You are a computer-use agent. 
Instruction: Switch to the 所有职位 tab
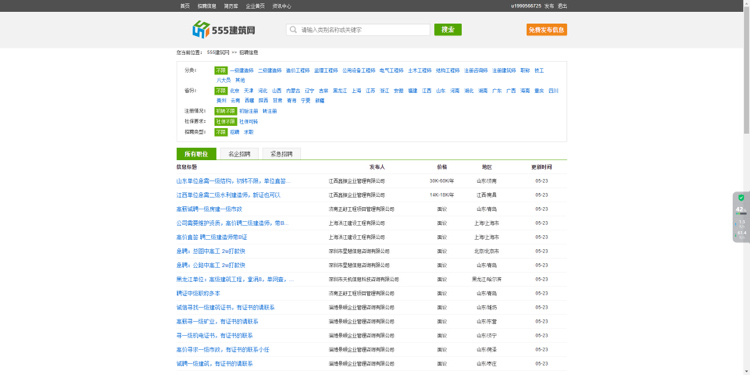pos(197,154)
